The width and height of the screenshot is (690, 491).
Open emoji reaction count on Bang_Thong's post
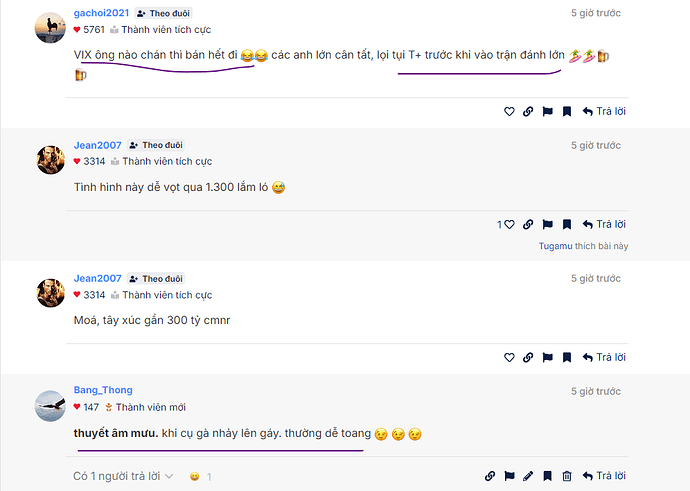coord(201,477)
